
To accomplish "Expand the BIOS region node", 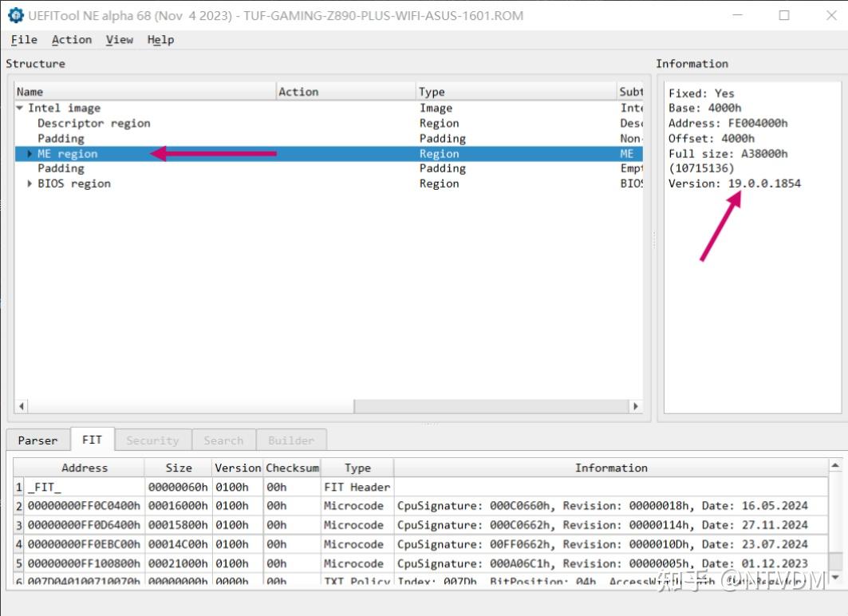I will pos(30,184).
